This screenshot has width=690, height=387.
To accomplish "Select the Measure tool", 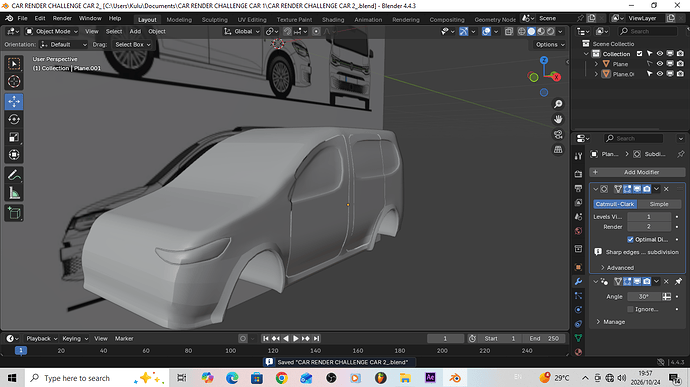I will pos(14,193).
